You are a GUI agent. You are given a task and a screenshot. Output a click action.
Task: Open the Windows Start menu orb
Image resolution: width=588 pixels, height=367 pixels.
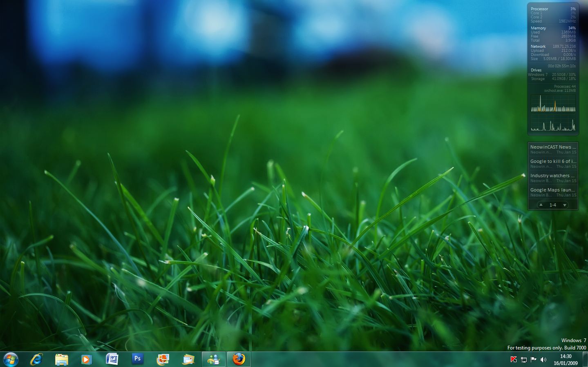pyautogui.click(x=10, y=359)
